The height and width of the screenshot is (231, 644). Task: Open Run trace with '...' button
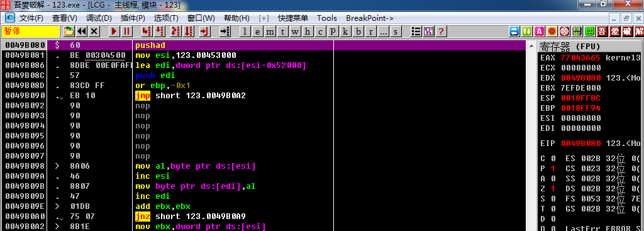pyautogui.click(x=383, y=31)
